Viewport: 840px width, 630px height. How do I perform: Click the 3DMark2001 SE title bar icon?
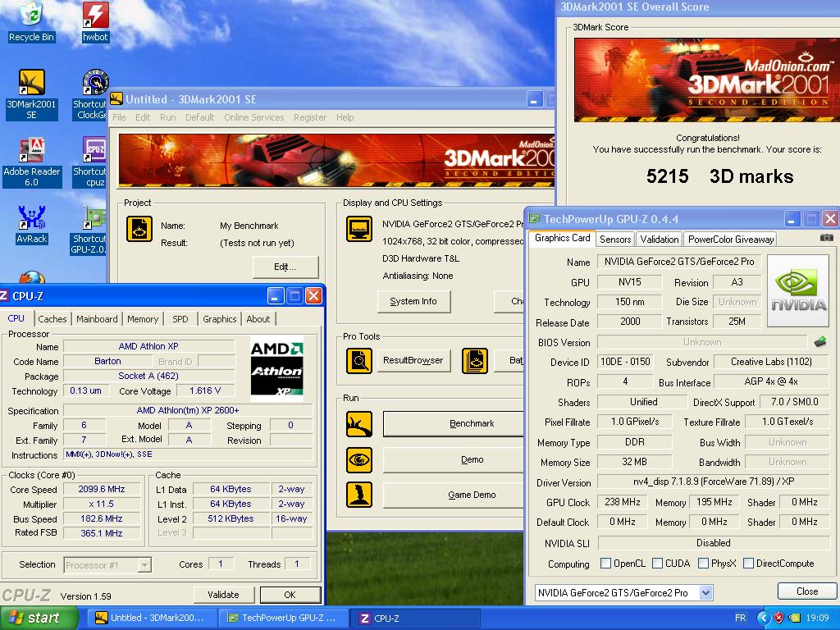point(116,98)
